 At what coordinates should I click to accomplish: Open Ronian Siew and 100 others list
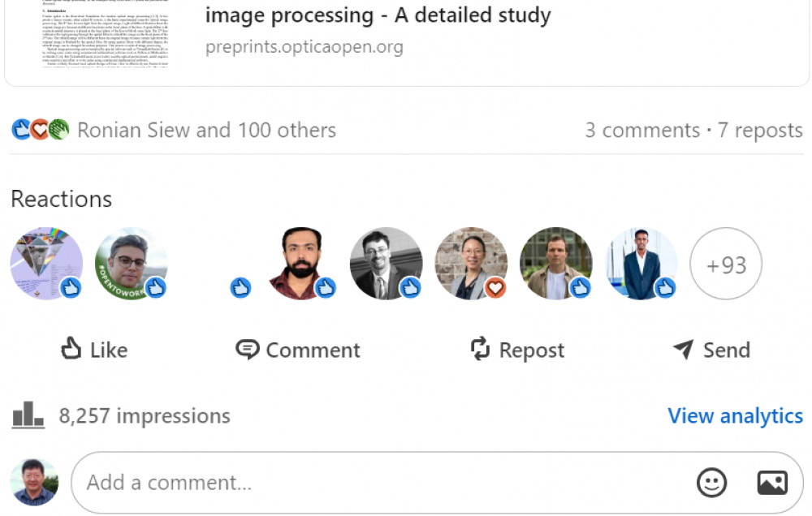206,130
